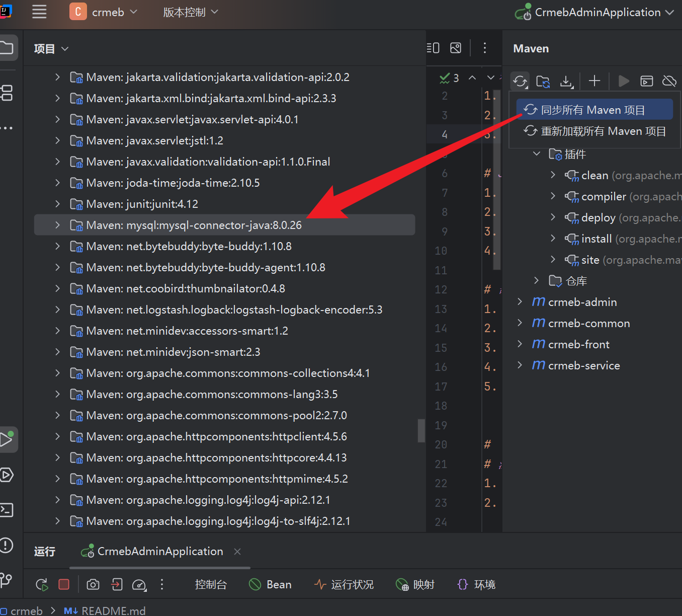
Task: Show more tool windows ellipsis
Action: click(7, 128)
